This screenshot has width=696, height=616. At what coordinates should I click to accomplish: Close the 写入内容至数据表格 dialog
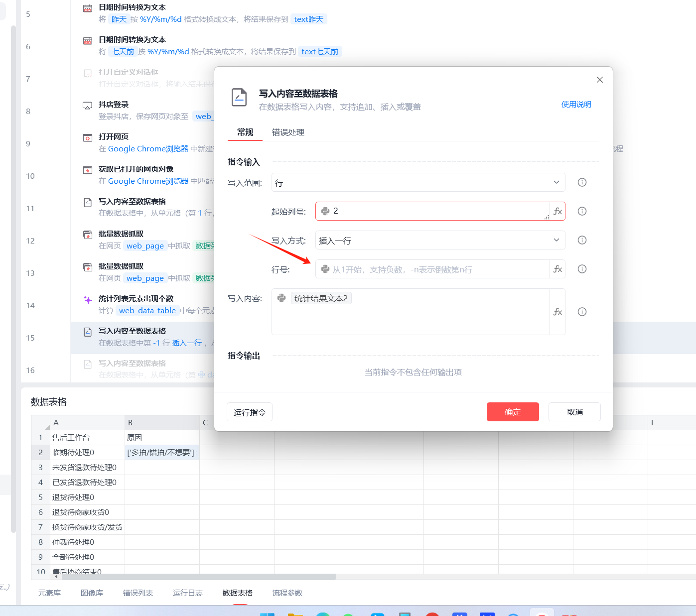pos(599,80)
